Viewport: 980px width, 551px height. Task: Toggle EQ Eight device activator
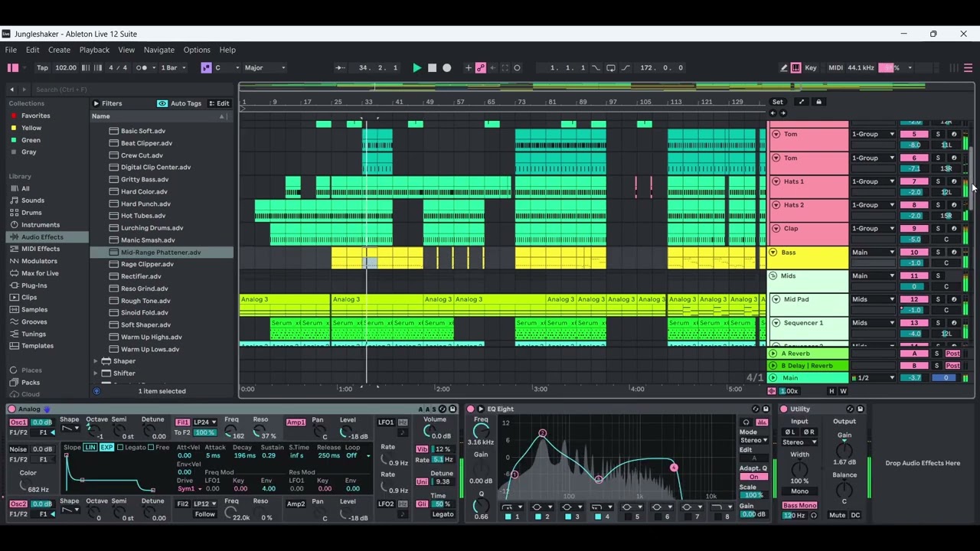point(471,409)
